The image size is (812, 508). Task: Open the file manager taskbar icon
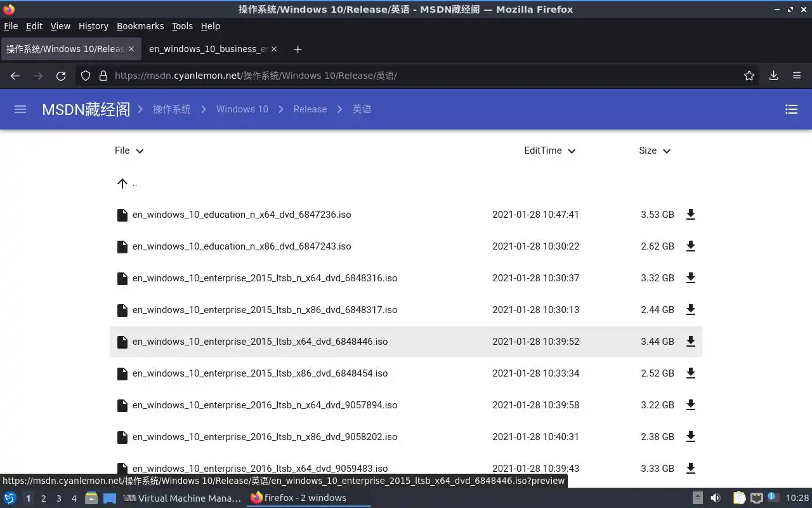(x=91, y=498)
